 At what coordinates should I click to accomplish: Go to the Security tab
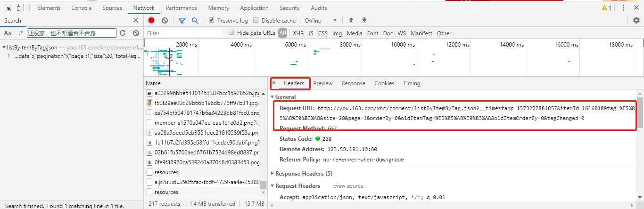click(289, 8)
